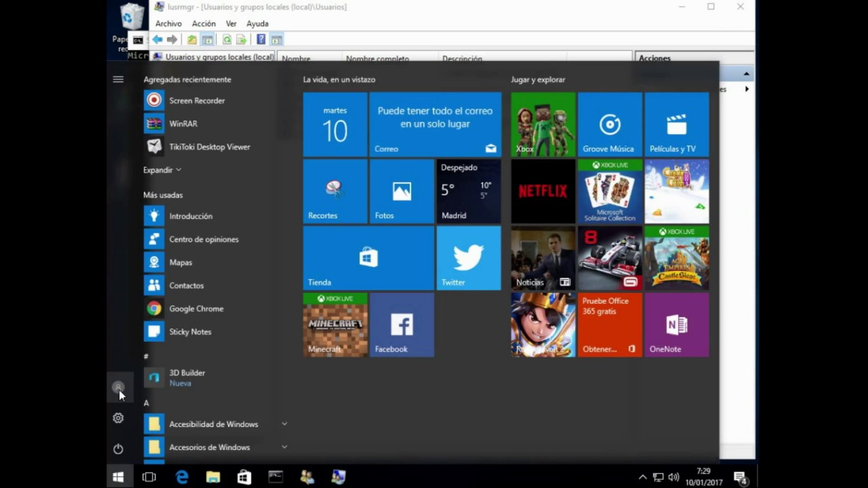Open the OneNote tile
The height and width of the screenshot is (488, 868).
tap(677, 325)
